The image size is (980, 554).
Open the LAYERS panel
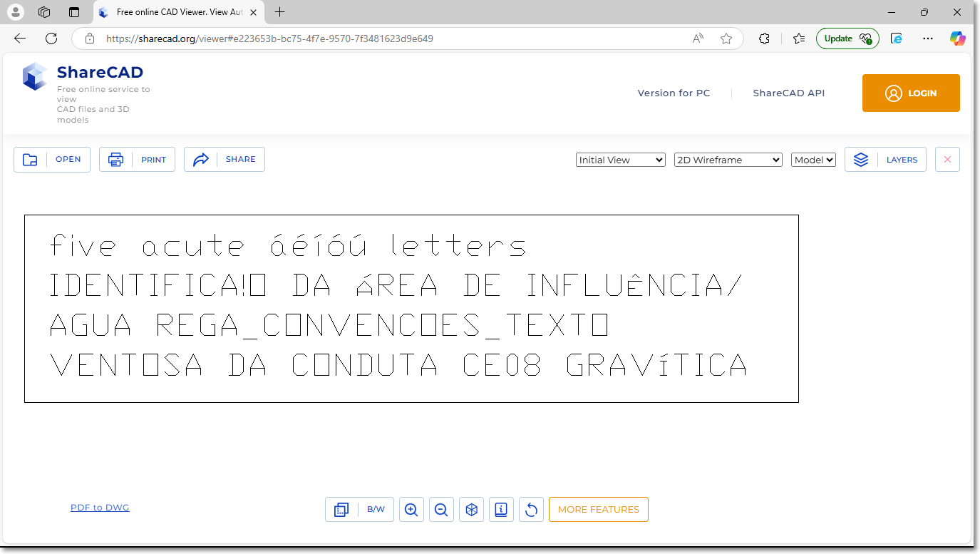coord(885,160)
